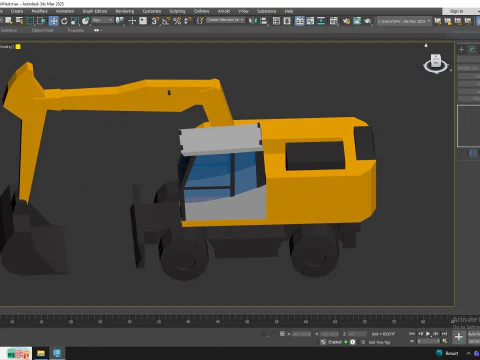Activate the Select and Scale tool
Screen dimensions: 480x360
75,21
